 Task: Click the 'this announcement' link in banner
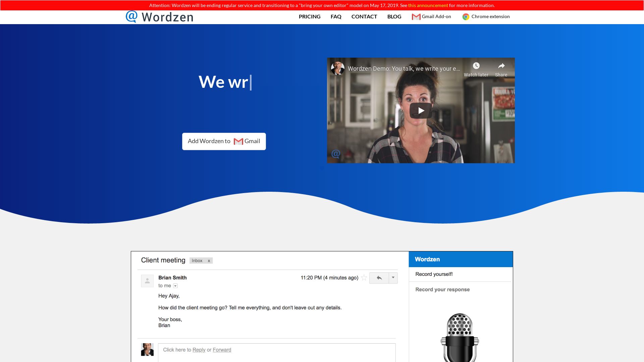(428, 5)
